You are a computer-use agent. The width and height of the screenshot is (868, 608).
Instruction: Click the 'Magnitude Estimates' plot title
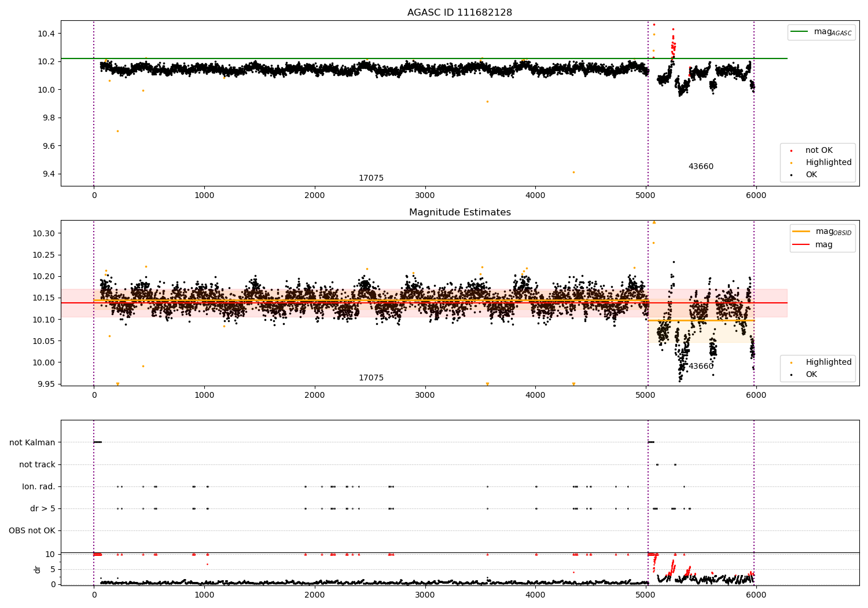[459, 213]
